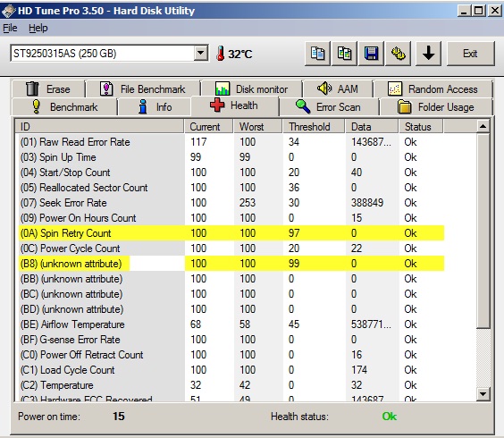Expand the ST9250315AS drive dropdown
The image size is (504, 438).
coord(201,53)
